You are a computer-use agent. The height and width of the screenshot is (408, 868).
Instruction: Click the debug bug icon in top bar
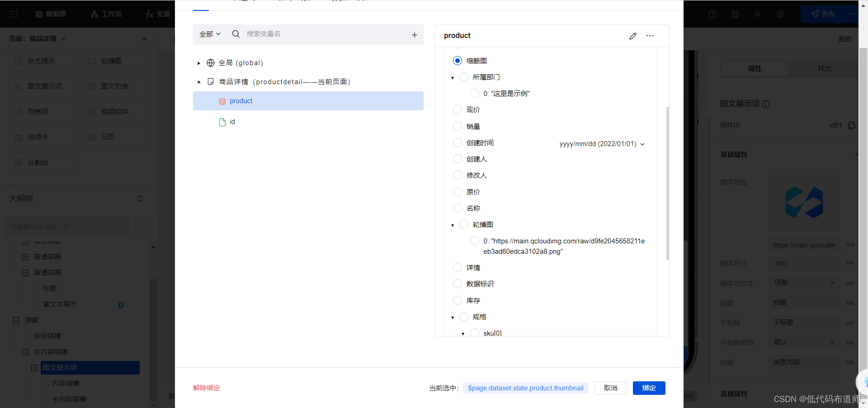tap(780, 14)
